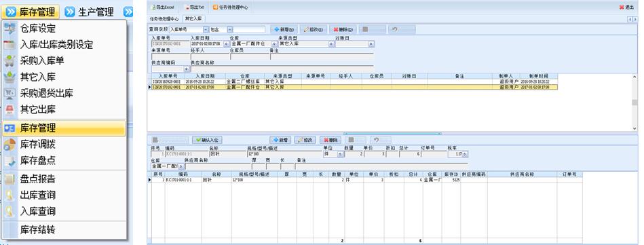The width and height of the screenshot is (644, 245).
Task: Open the 查询字段 入库单号 dropdown
Action: coord(206,30)
